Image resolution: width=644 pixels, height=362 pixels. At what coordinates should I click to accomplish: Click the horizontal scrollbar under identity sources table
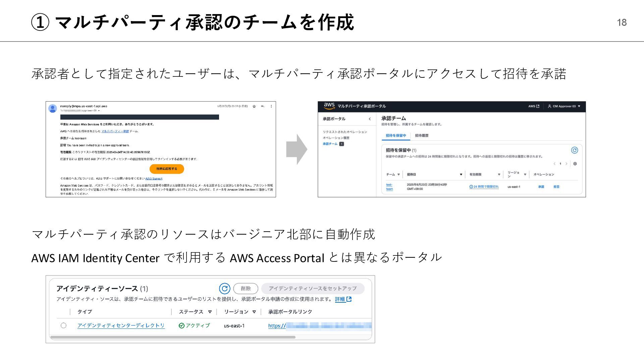[x=173, y=337]
